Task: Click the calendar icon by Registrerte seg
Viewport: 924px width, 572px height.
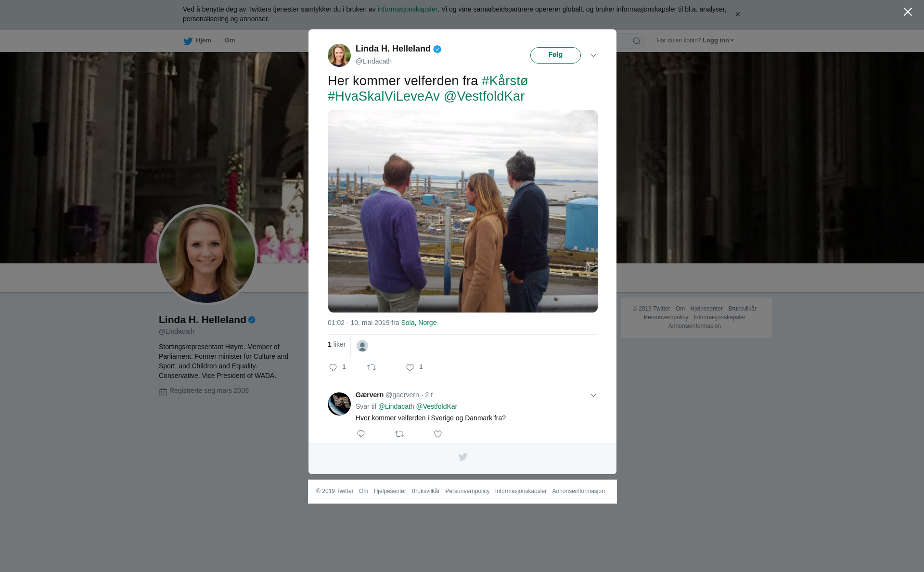Action: pyautogui.click(x=163, y=392)
